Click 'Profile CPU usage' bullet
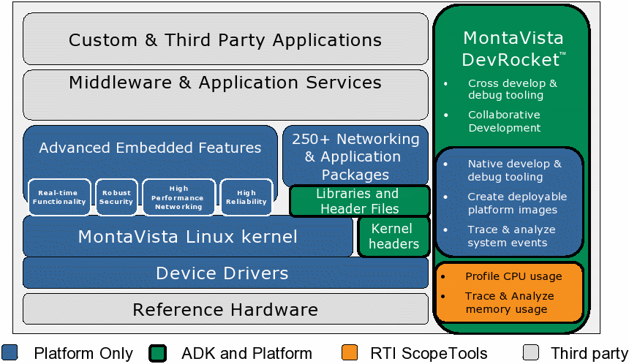This screenshot has width=629, height=364. [x=513, y=276]
